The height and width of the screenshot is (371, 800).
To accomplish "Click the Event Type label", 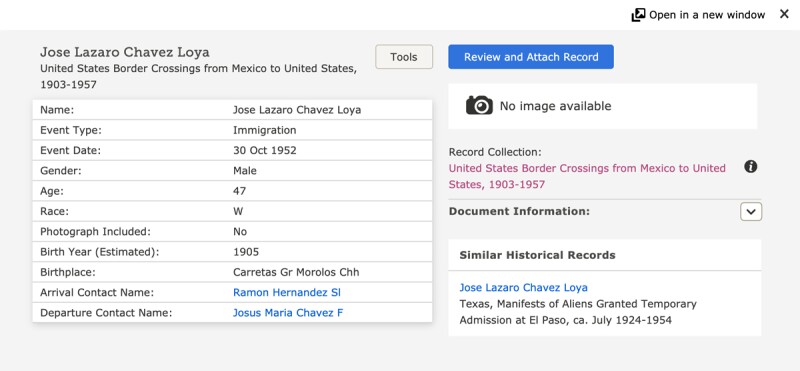I will coord(71,130).
